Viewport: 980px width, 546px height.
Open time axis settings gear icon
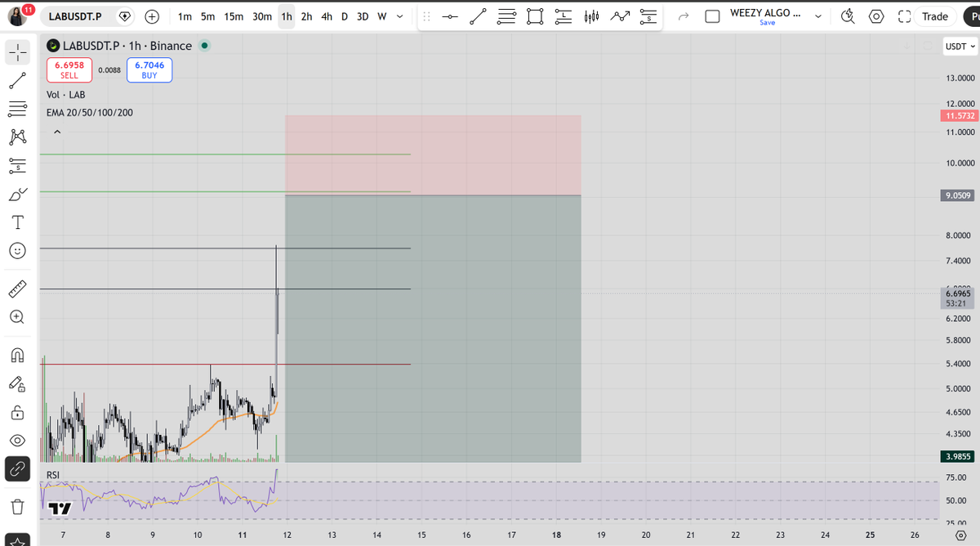click(960, 535)
